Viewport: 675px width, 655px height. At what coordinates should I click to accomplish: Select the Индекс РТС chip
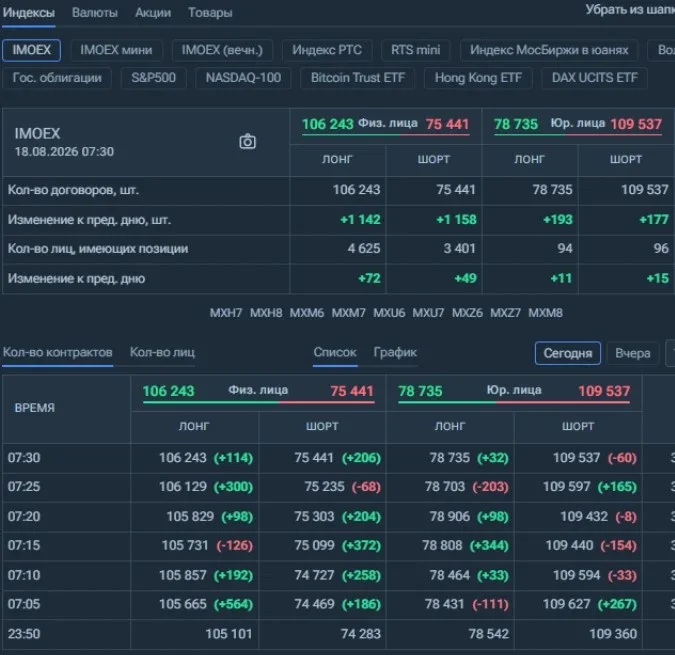[x=327, y=50]
